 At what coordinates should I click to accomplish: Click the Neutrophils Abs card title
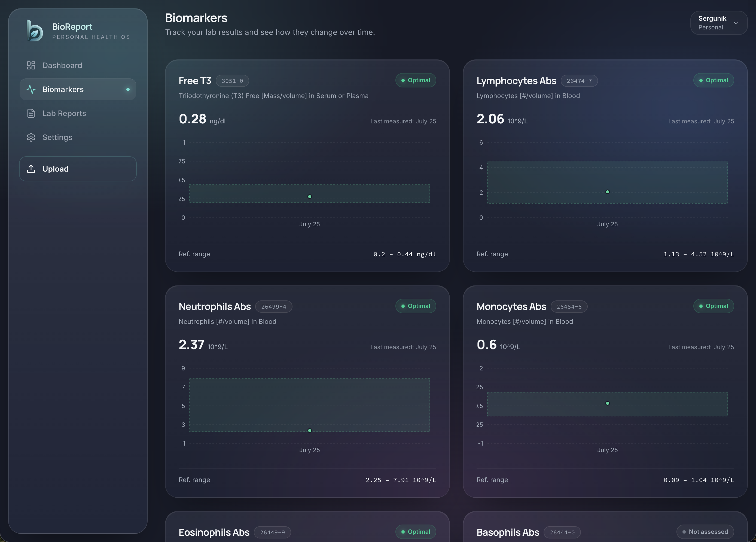coord(215,306)
